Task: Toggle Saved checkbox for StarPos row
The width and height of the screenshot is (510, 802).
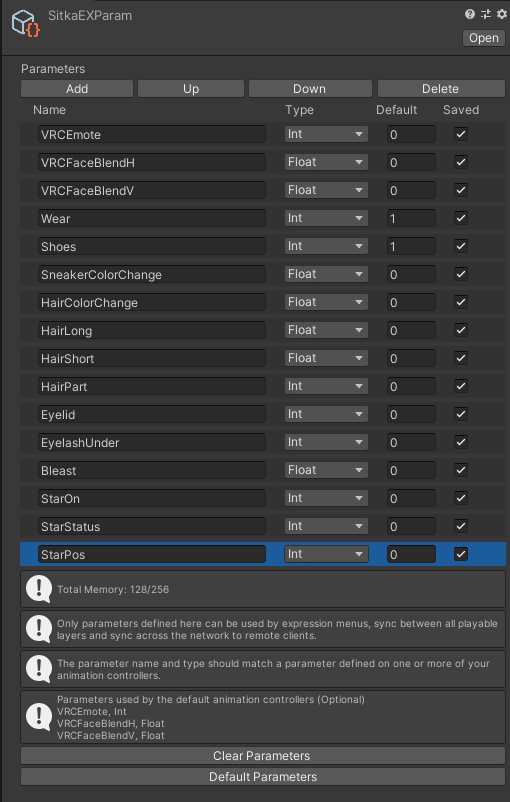Action: coord(461,554)
